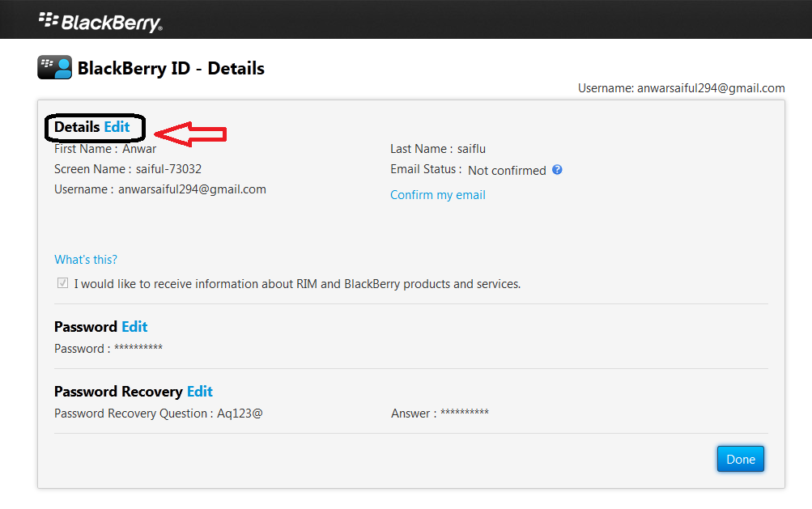The width and height of the screenshot is (812, 509).
Task: Click the Not confirmed status text
Action: [507, 171]
